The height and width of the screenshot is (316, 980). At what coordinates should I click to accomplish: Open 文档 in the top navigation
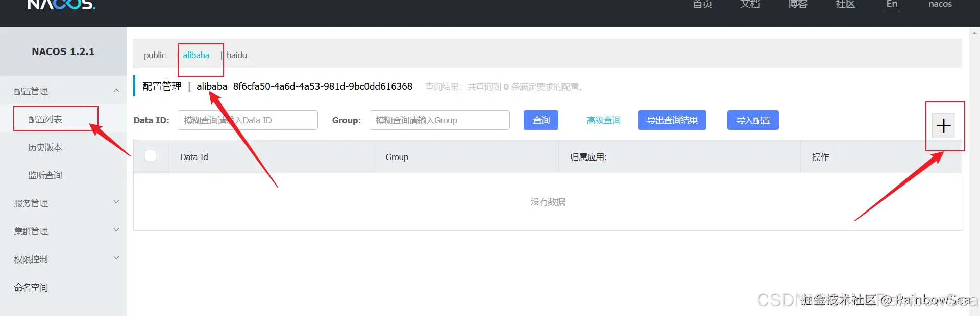pyautogui.click(x=750, y=4)
